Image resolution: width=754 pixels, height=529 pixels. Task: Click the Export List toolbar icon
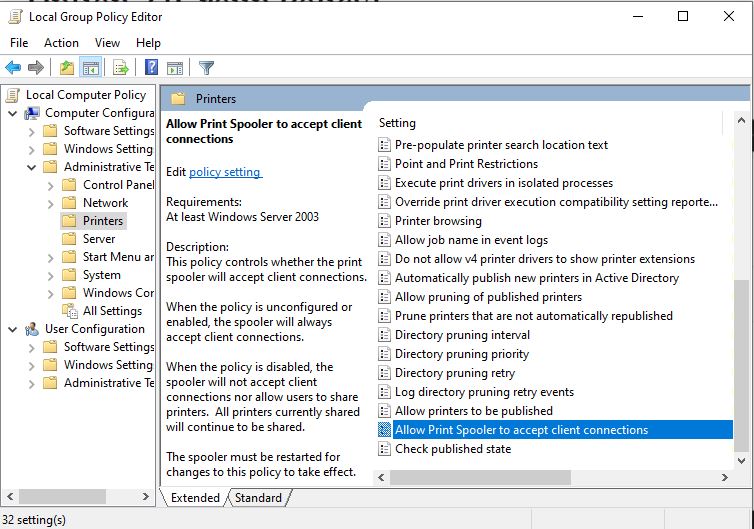point(120,68)
